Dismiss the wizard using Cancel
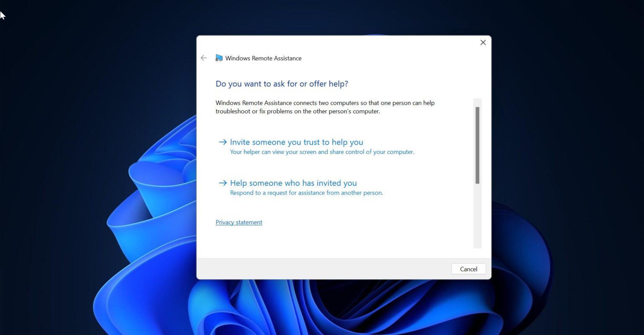This screenshot has width=644, height=335. (x=468, y=269)
